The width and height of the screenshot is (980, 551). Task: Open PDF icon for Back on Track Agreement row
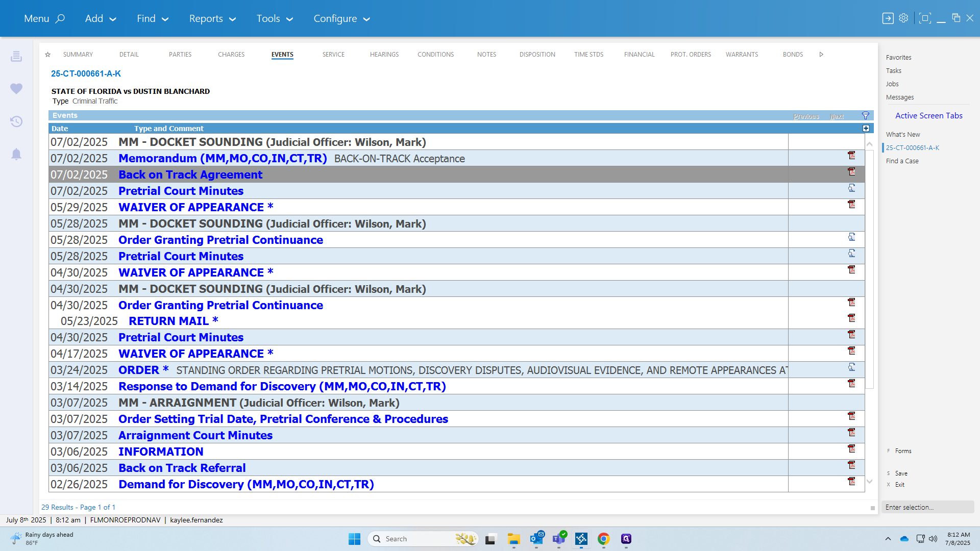click(851, 171)
